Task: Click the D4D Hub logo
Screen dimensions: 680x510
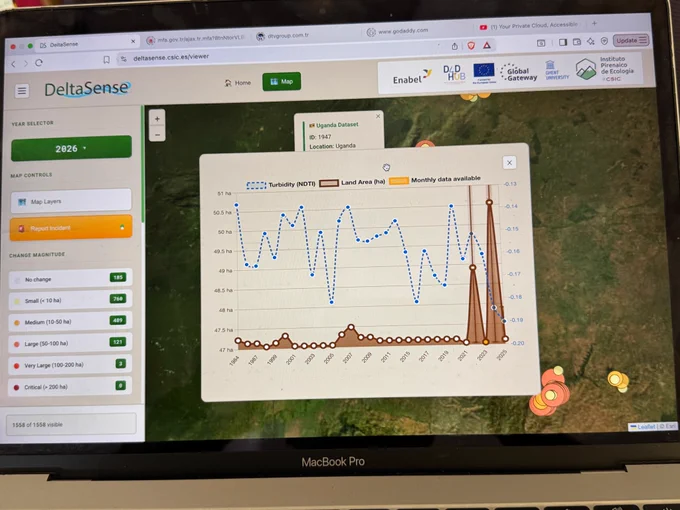Action: 454,73
